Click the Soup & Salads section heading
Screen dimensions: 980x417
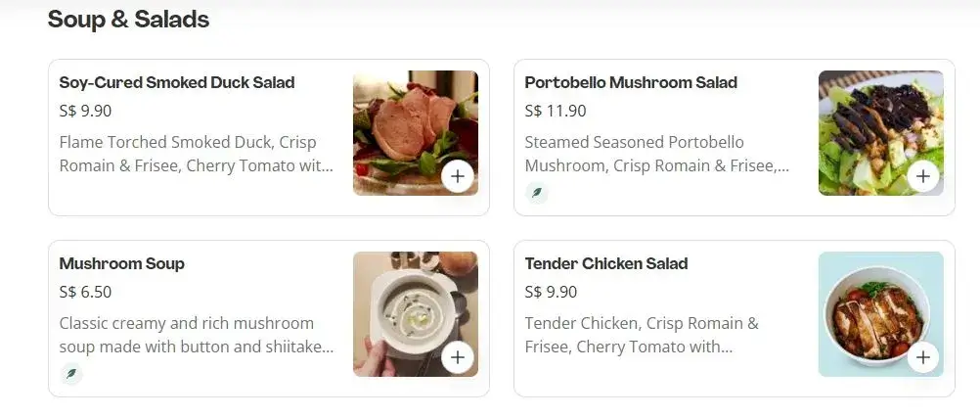click(128, 19)
